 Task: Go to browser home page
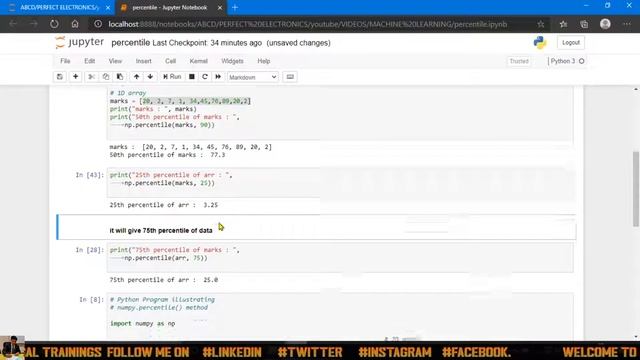tap(75, 24)
